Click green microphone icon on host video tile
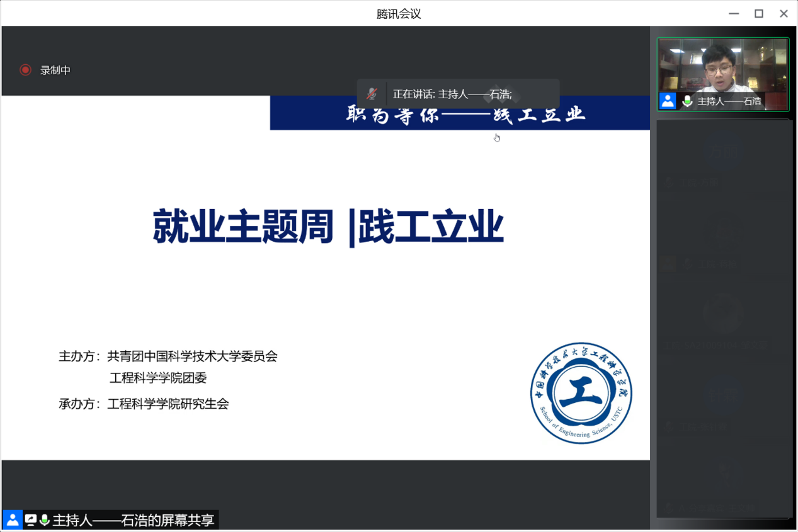This screenshot has height=532, width=798. tap(688, 101)
